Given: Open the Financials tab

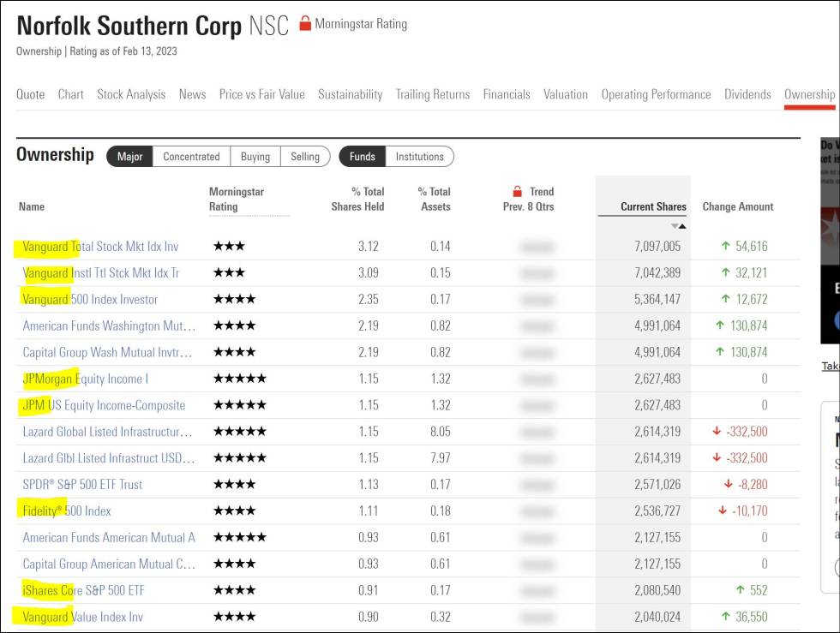Looking at the screenshot, I should [507, 94].
